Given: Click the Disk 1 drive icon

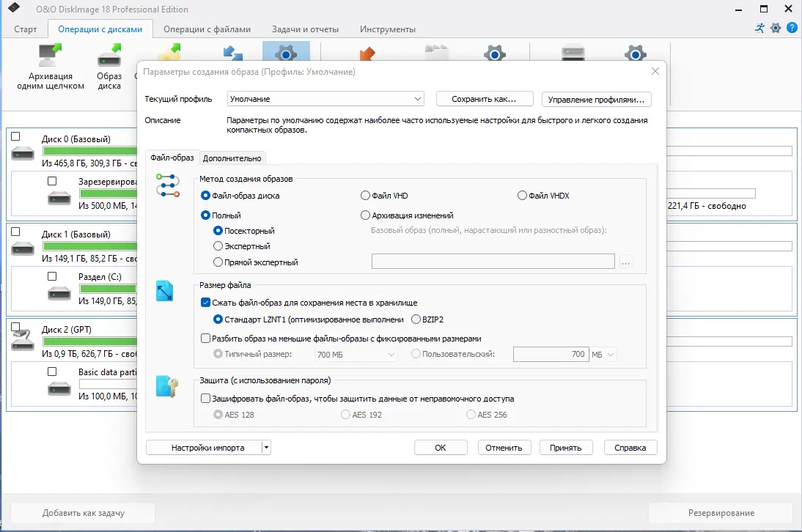Looking at the screenshot, I should [x=23, y=249].
